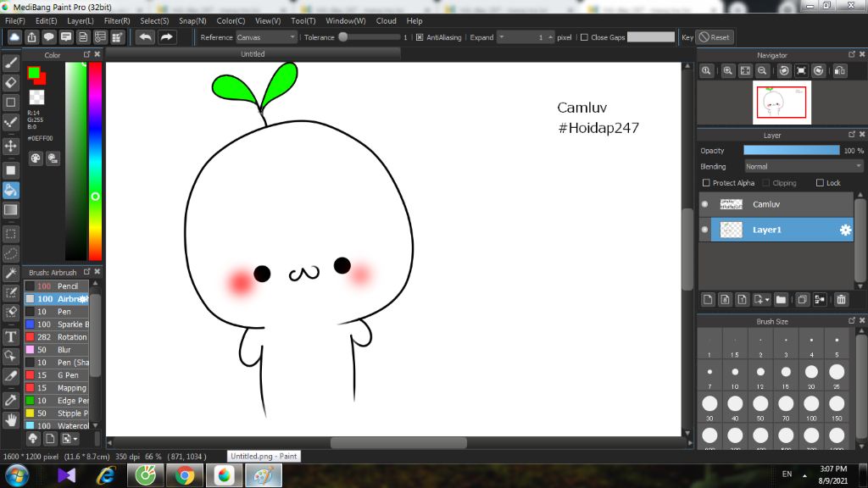Screen dimensions: 868x488
Task: Open the Blending Normal dropdown
Action: pos(804,167)
